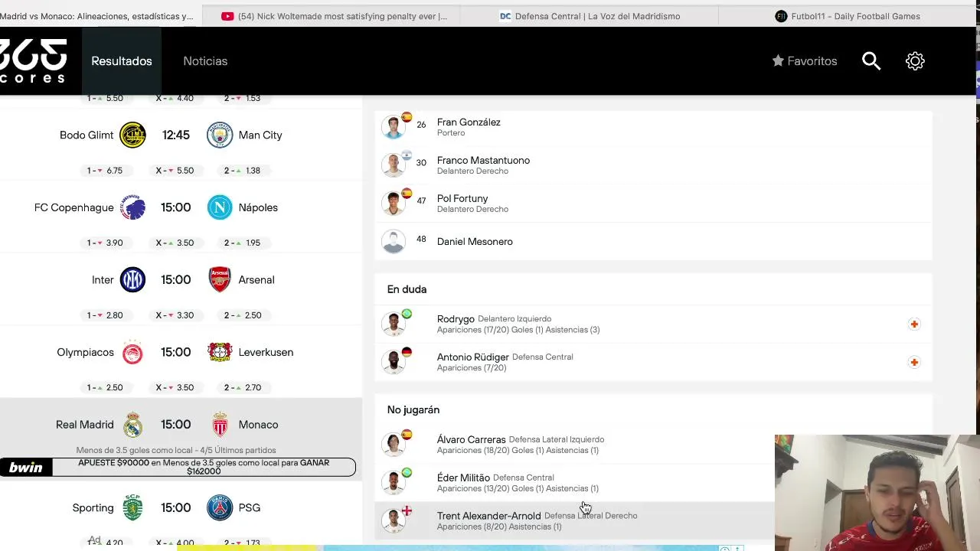The image size is (980, 551).
Task: Switch to the Noticias tab
Action: (205, 61)
